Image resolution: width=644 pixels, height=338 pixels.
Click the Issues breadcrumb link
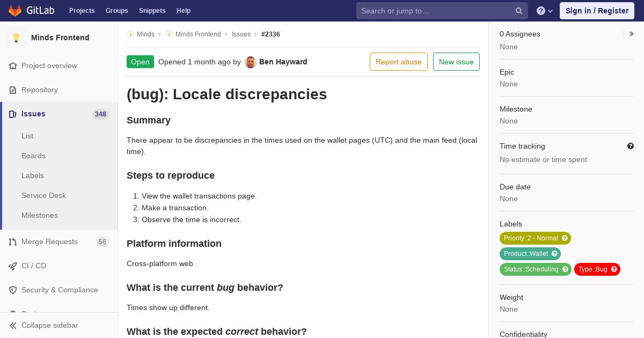pos(241,34)
